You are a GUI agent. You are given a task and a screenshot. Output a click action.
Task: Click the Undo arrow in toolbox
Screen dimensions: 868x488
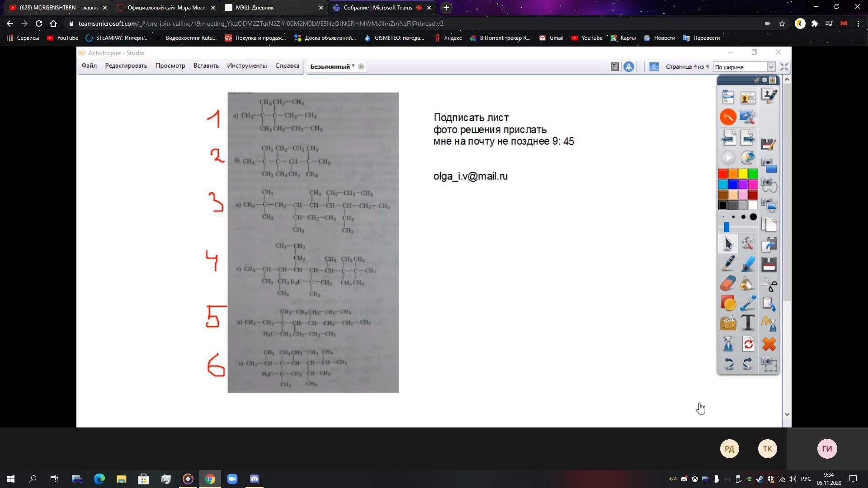(728, 363)
